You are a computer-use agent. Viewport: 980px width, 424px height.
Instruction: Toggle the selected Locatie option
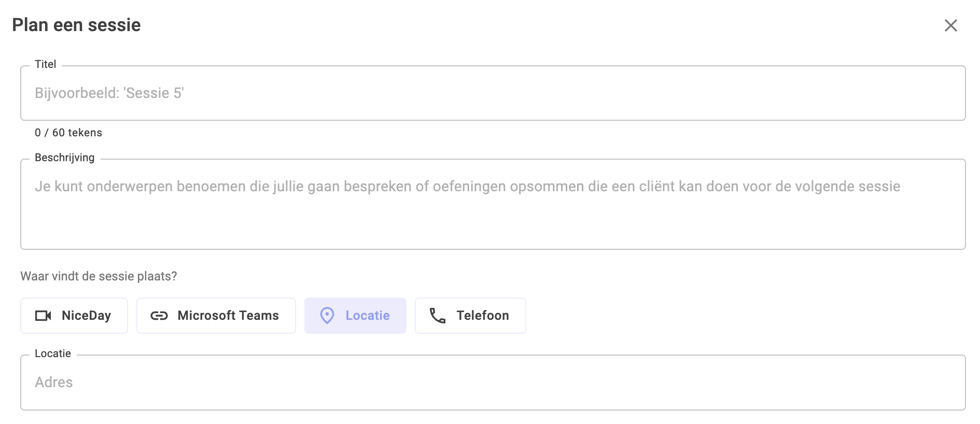[355, 316]
